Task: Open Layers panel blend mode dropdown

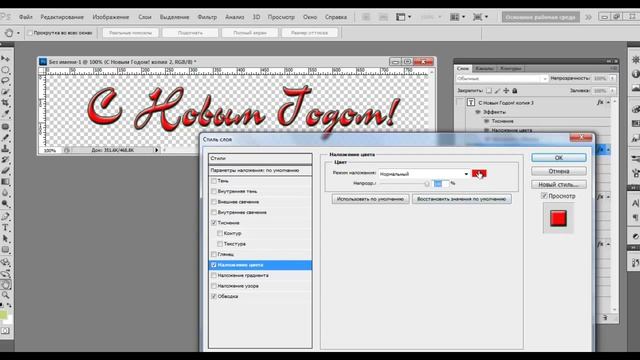Action: tap(502, 78)
